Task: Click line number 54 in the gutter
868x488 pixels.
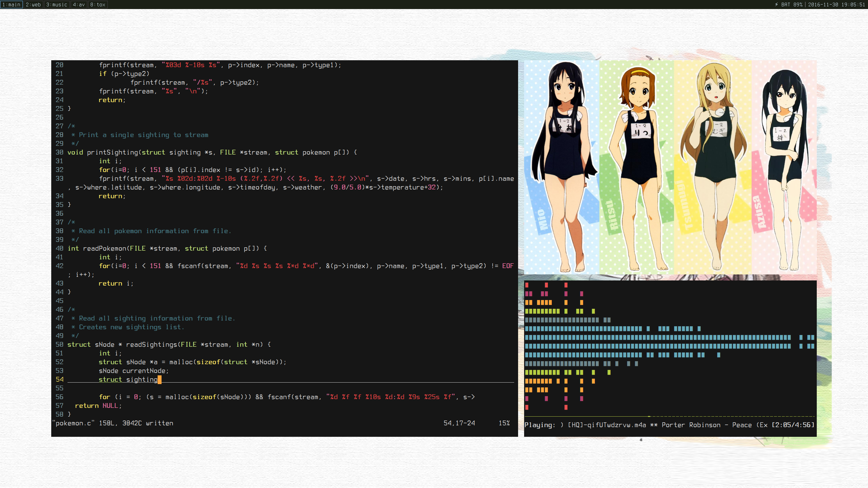Action: coord(60,380)
